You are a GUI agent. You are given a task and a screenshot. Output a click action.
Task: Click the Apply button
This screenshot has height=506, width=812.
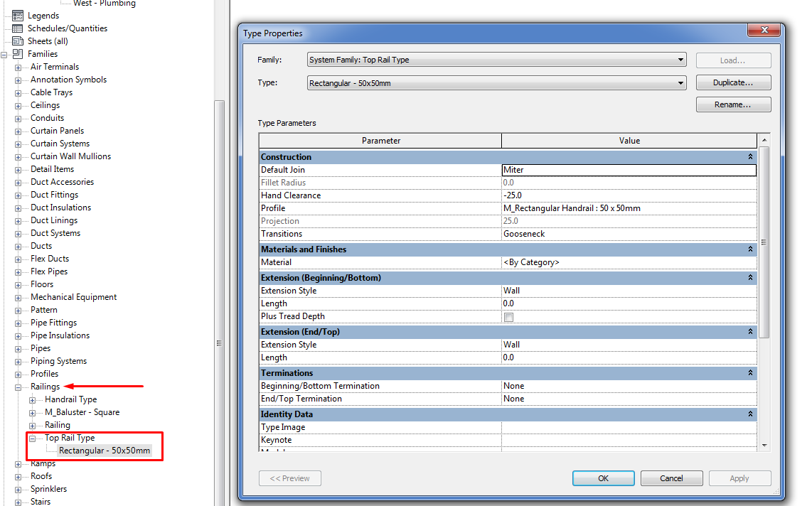739,478
